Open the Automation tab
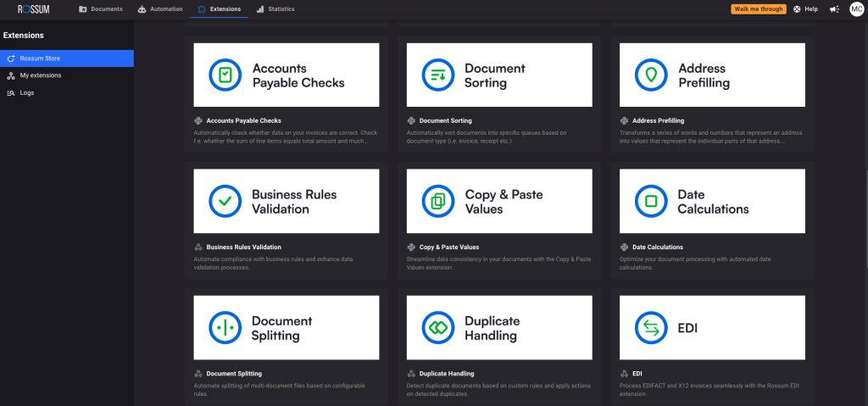Screen dimensions: 868x406 click(x=160, y=8)
